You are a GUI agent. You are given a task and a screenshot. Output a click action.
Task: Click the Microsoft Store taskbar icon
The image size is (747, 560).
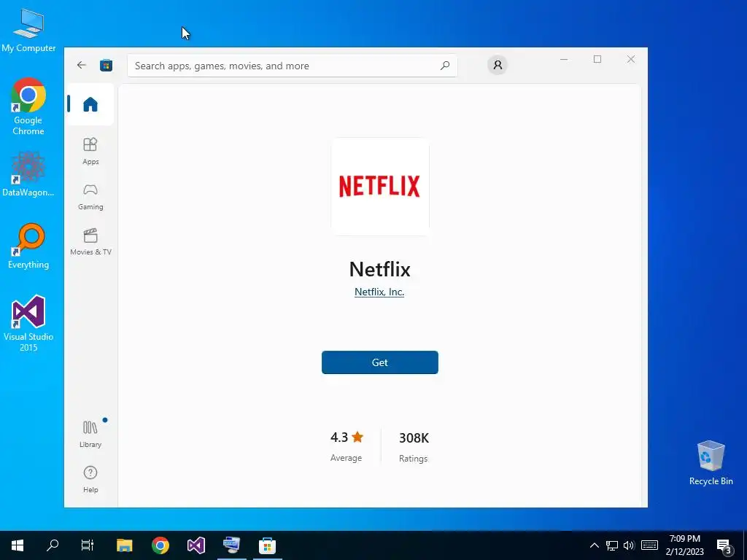point(267,545)
